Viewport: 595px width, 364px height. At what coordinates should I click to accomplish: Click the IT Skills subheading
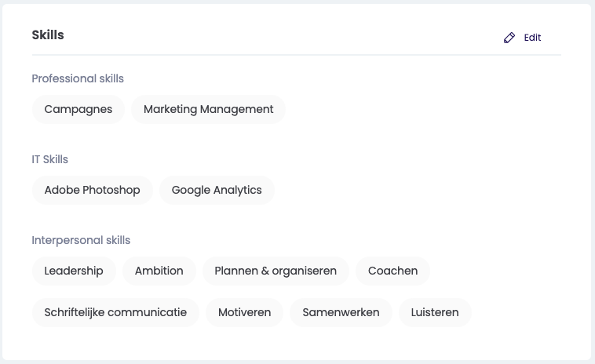(49, 159)
